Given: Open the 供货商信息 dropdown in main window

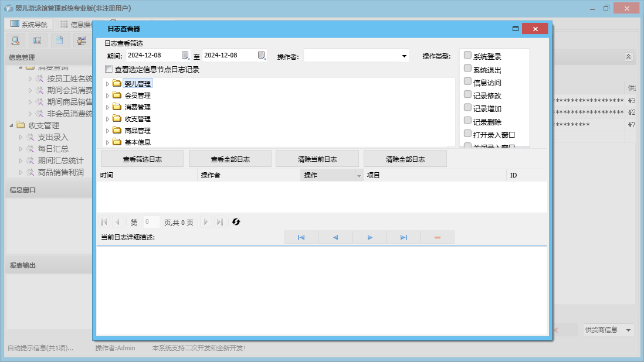Looking at the screenshot, I should [628, 330].
